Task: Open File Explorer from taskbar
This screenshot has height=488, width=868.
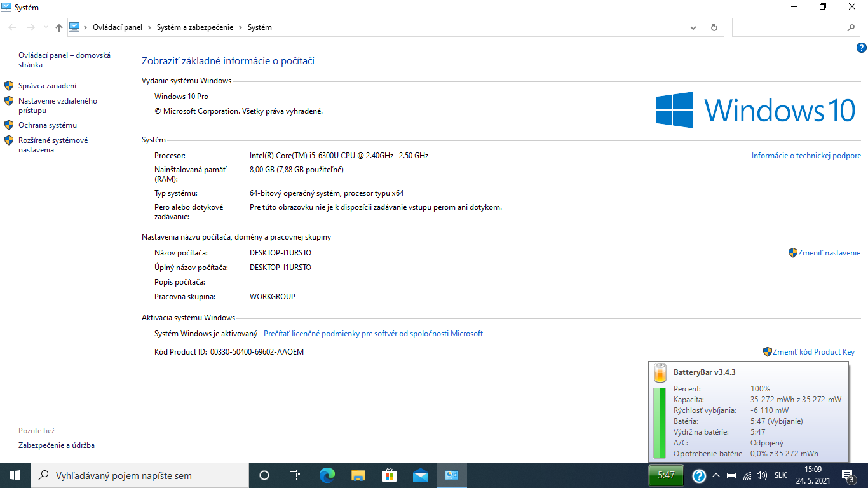Action: 358,475
